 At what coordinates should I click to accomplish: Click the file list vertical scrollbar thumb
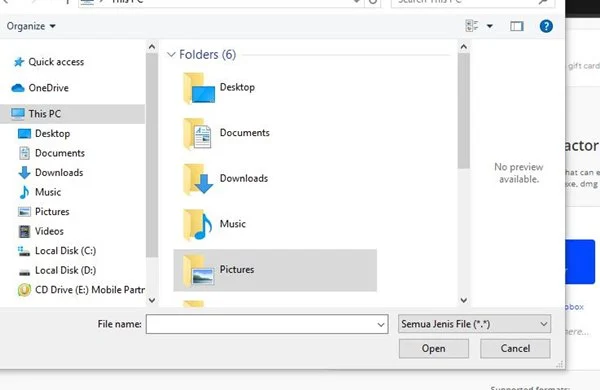pyautogui.click(x=464, y=111)
